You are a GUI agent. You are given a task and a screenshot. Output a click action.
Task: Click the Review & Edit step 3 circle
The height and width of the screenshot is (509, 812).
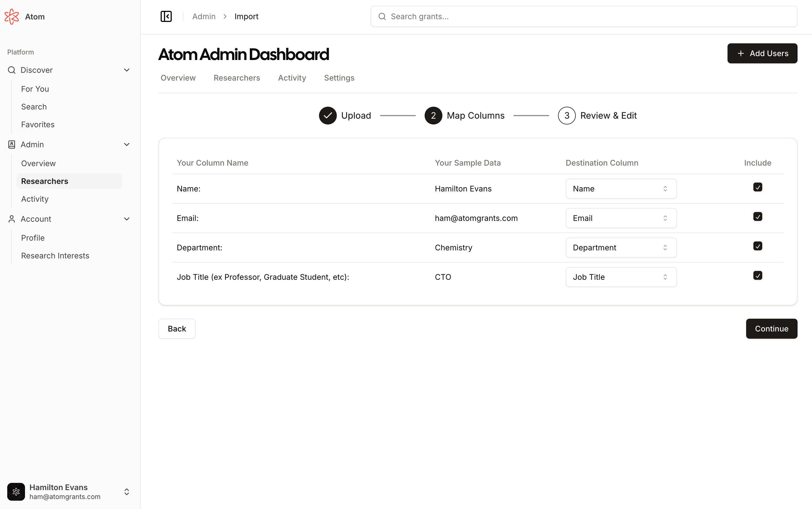tap(567, 116)
